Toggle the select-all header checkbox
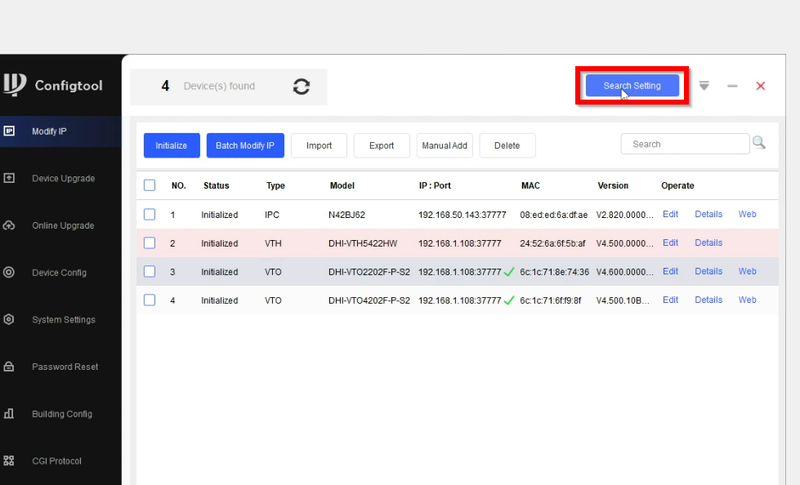The image size is (800, 485). tap(150, 185)
